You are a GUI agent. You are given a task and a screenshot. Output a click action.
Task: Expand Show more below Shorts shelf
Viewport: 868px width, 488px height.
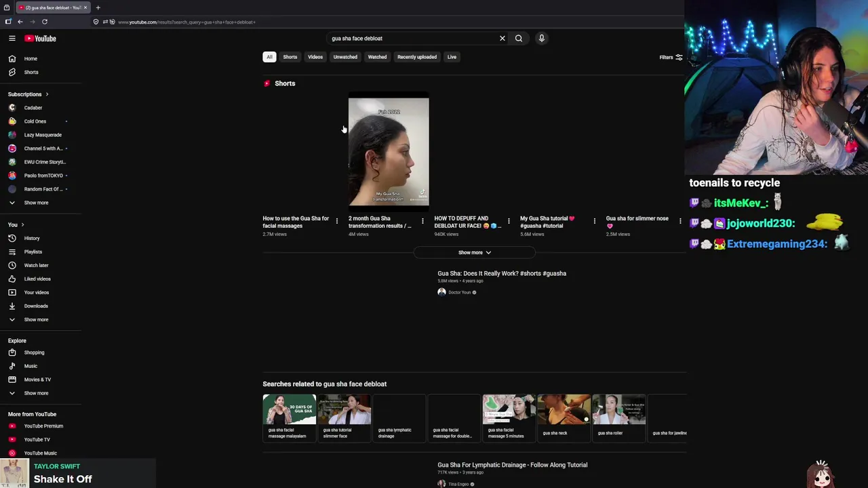point(474,252)
